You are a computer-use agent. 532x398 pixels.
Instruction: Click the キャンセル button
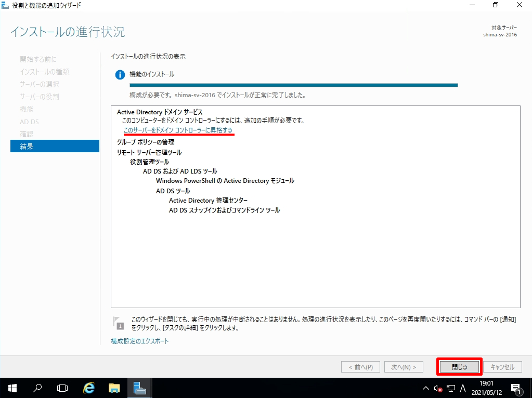[x=502, y=367]
